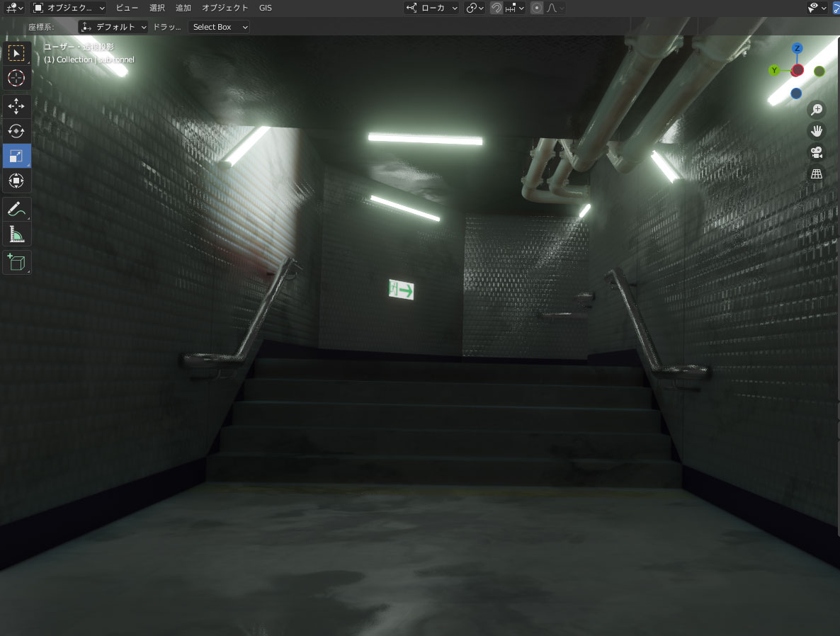Switch perspective/orthographic with grid icon

pyautogui.click(x=817, y=174)
